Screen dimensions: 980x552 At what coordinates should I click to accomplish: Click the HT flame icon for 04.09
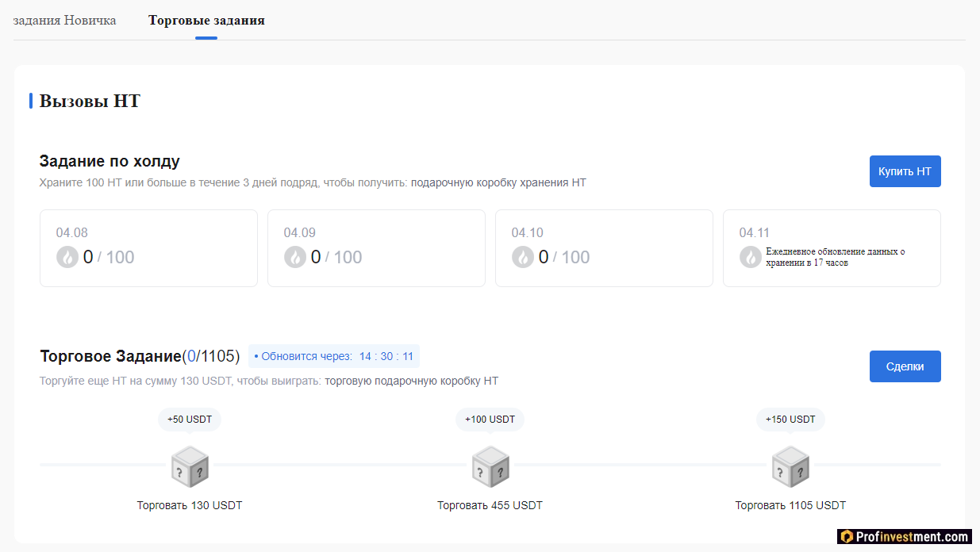(x=295, y=257)
